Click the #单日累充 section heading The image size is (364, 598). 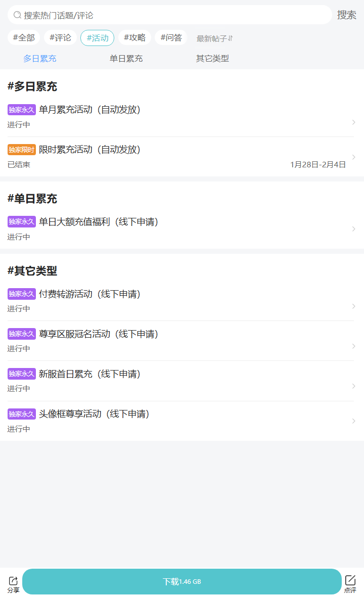tap(32, 199)
